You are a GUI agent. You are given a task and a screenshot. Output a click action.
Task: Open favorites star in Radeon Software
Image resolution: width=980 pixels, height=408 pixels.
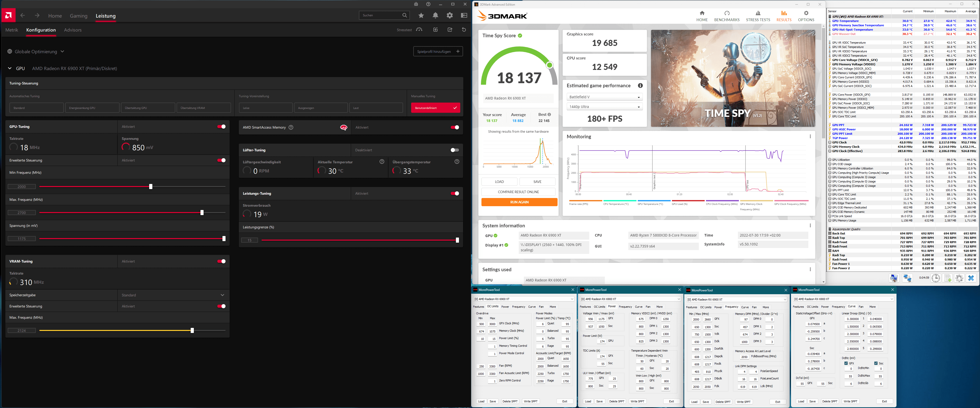click(x=421, y=16)
